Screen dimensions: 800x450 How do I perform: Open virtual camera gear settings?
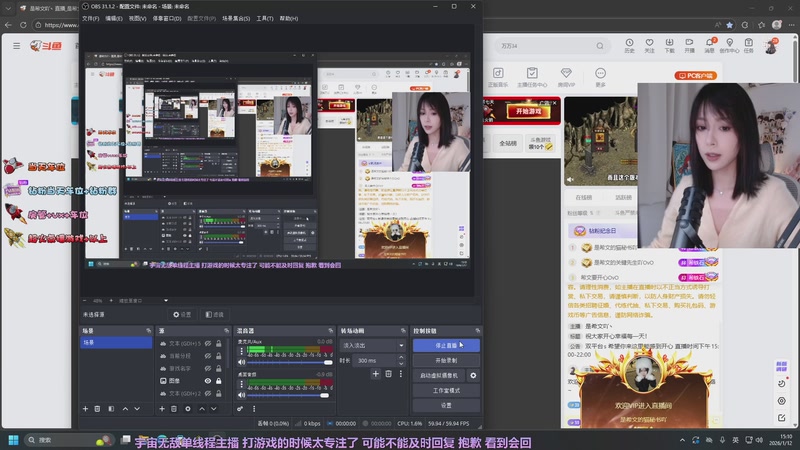[473, 375]
